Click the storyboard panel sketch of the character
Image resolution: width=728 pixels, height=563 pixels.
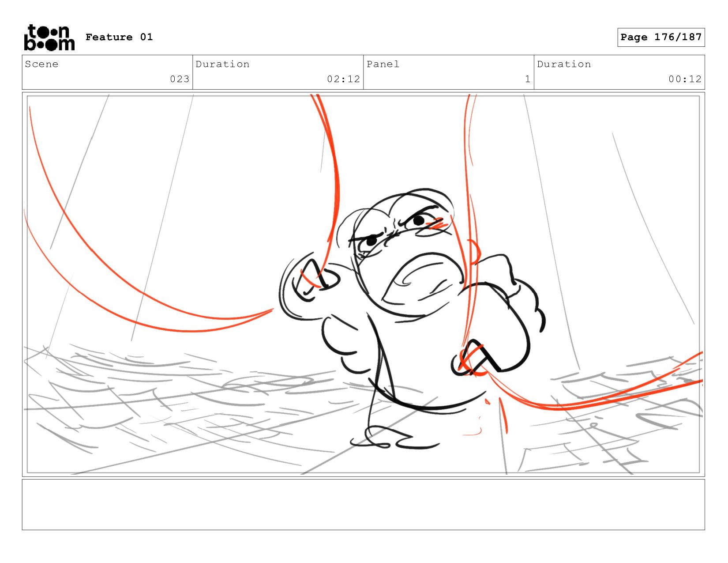363,284
